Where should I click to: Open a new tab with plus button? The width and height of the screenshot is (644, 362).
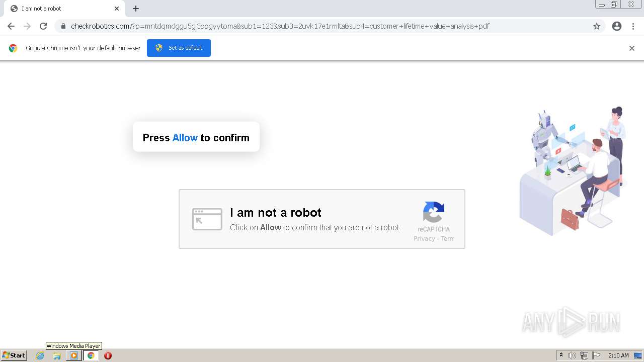pos(136,9)
